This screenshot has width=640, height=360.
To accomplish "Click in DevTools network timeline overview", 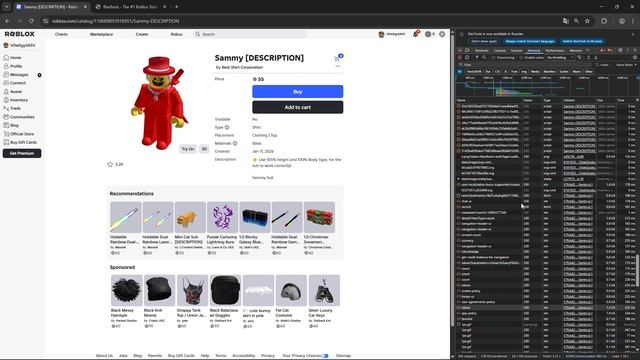I will (x=546, y=86).
